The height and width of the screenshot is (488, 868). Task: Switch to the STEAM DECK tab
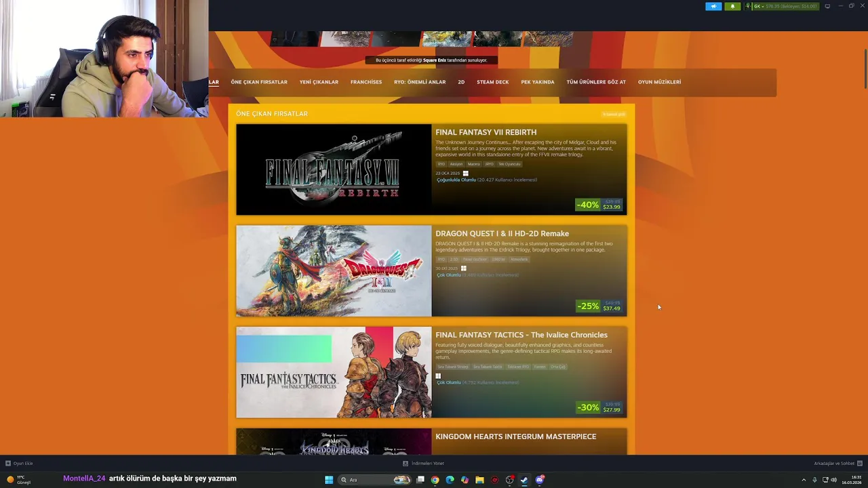(x=493, y=82)
